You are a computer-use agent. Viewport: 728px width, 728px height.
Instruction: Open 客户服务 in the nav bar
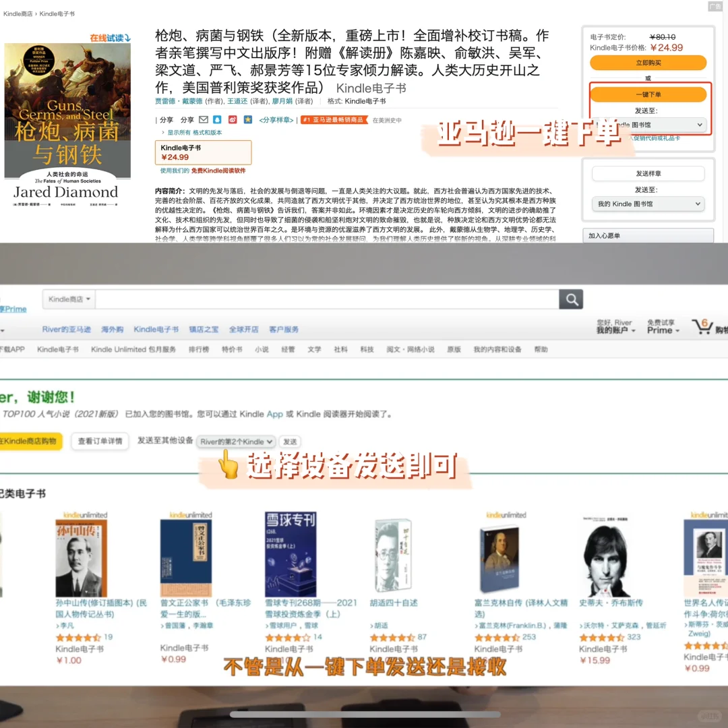click(x=284, y=330)
